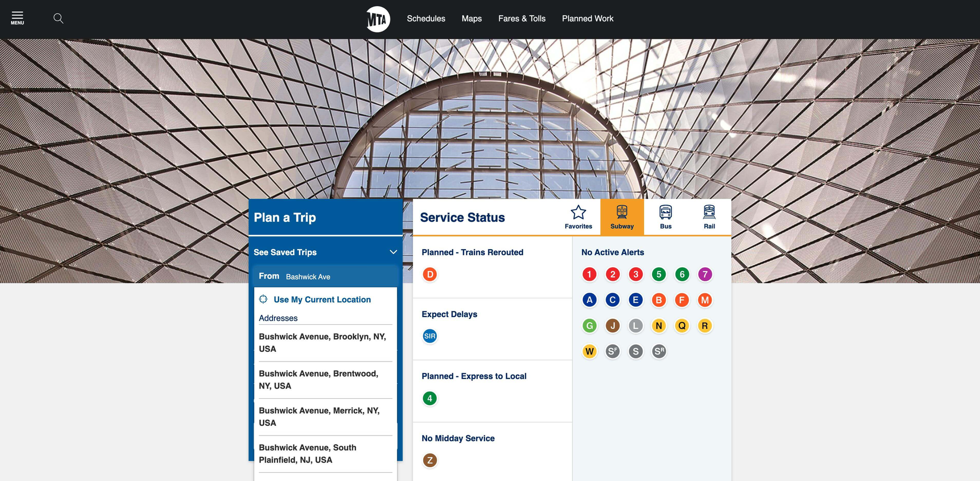Viewport: 980px width, 481px height.
Task: Select the L line status bullet
Action: pyautogui.click(x=635, y=325)
